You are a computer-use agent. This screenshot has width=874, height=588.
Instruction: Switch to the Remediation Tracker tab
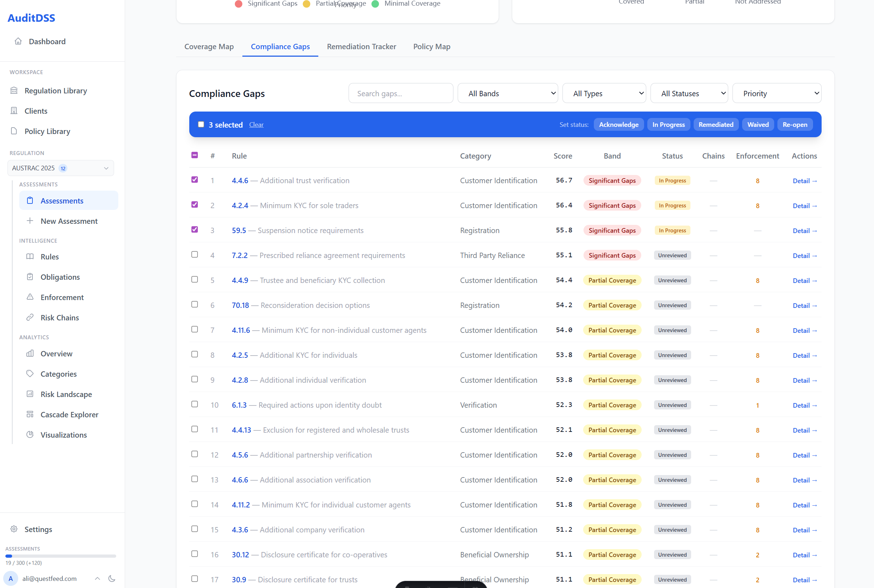pyautogui.click(x=361, y=46)
